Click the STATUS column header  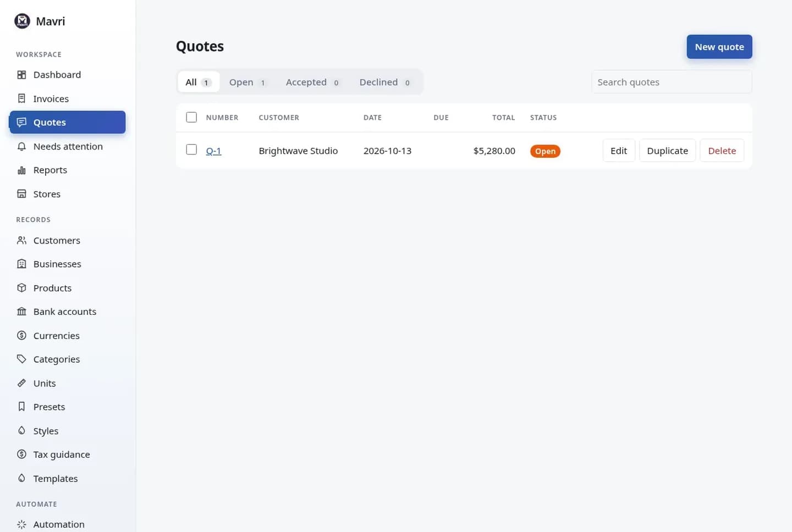pyautogui.click(x=543, y=118)
